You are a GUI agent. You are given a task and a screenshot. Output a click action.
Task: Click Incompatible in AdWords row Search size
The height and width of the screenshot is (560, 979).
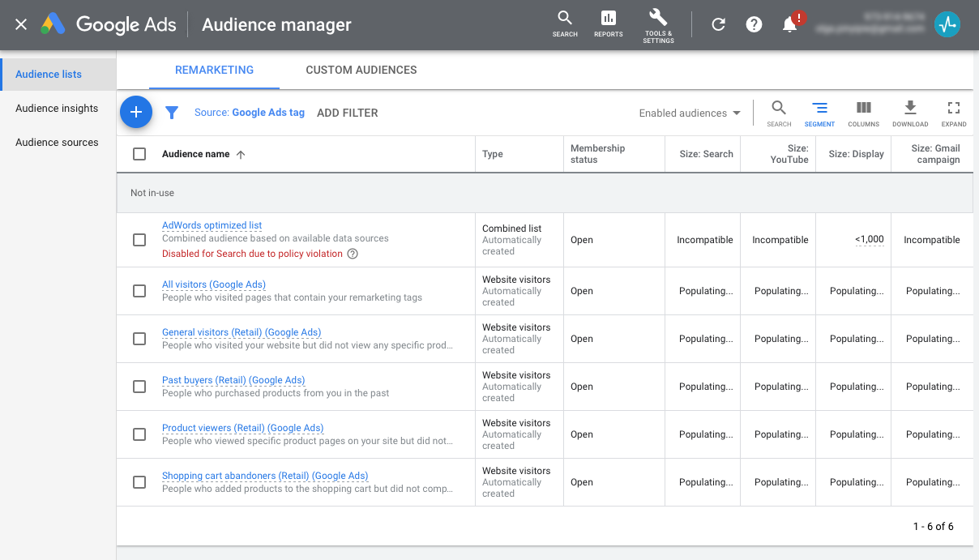pos(705,240)
